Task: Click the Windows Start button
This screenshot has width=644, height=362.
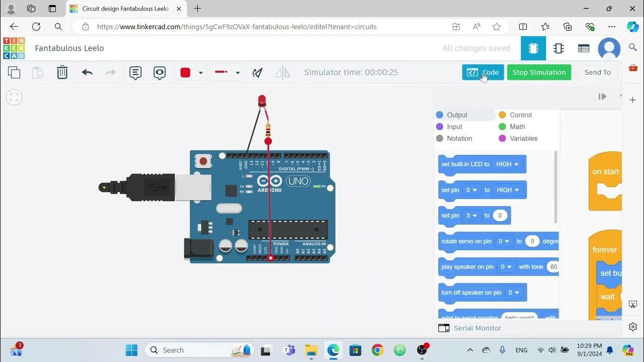Action: coord(131,350)
